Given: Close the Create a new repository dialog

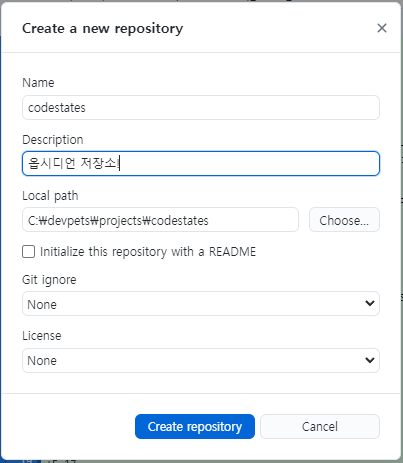Looking at the screenshot, I should (382, 28).
